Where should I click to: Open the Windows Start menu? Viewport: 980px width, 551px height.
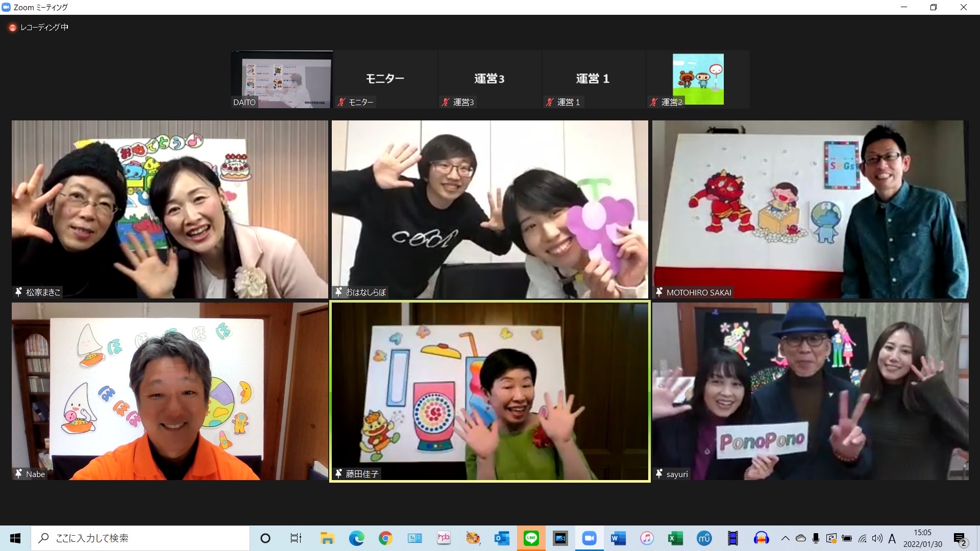15,538
